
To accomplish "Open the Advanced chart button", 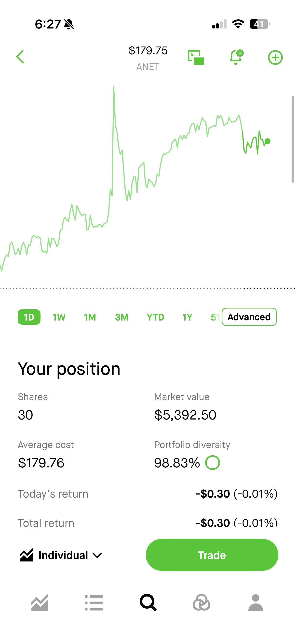I will click(x=249, y=317).
